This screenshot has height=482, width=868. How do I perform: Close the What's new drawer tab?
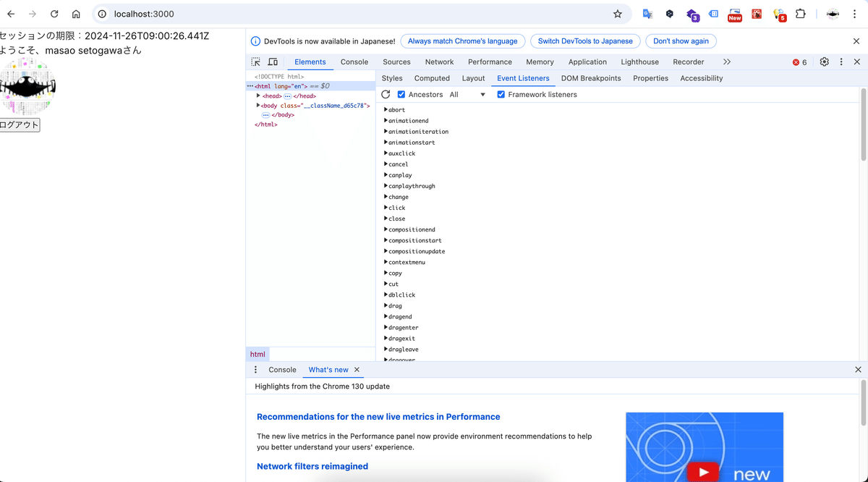click(357, 370)
